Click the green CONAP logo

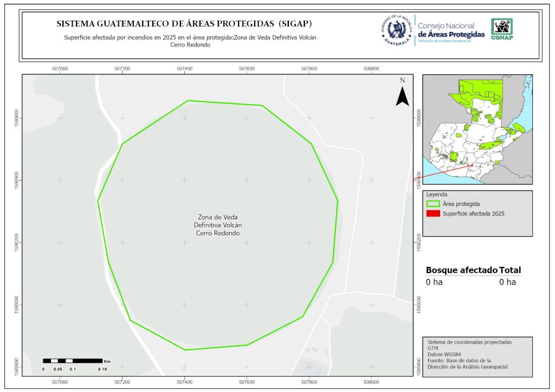click(x=501, y=29)
